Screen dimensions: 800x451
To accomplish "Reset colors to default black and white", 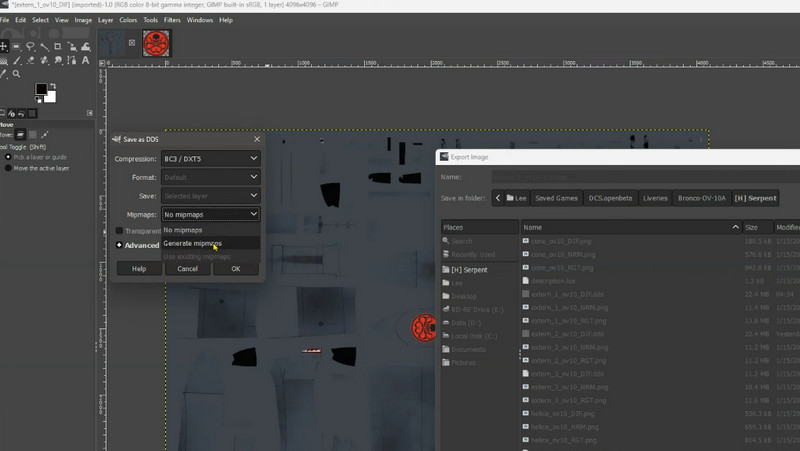I will tap(38, 100).
